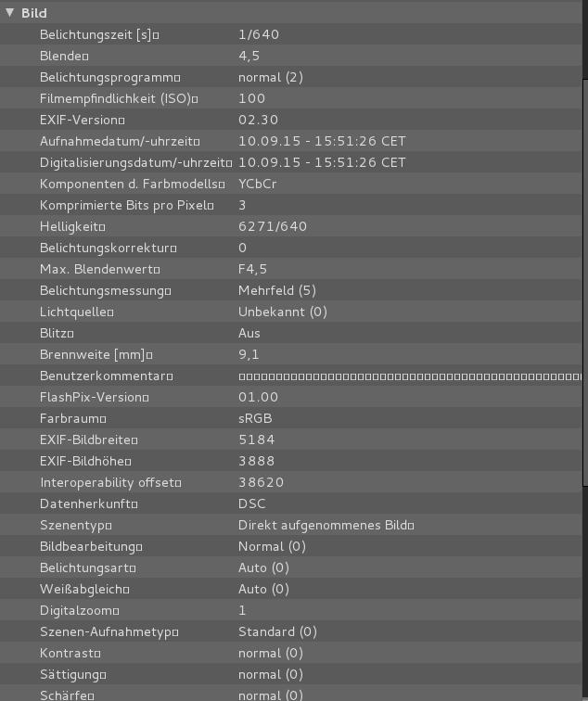Collapse the Bild section triangle

tap(10, 14)
